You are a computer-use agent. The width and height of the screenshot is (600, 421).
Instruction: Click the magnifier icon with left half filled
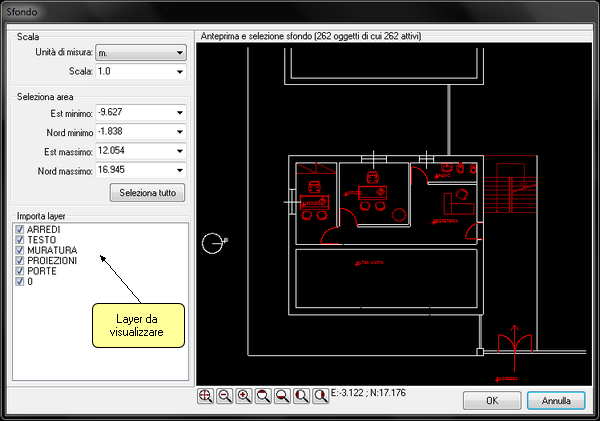[x=301, y=397]
